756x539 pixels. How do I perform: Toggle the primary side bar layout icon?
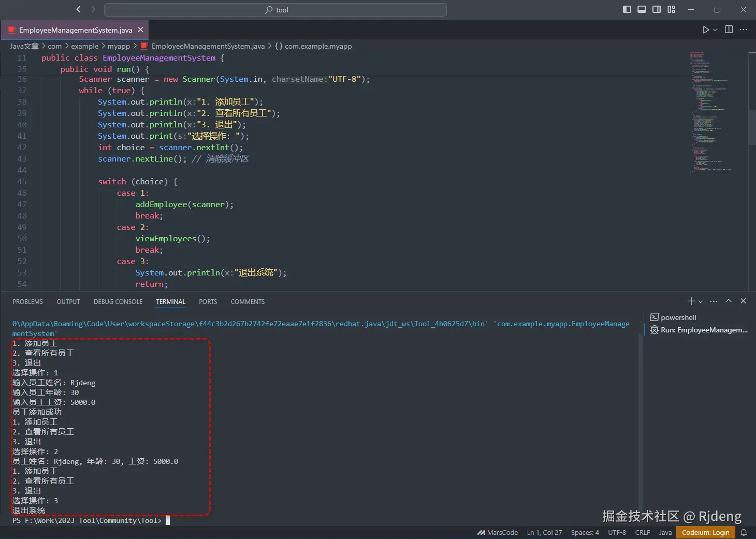(627, 9)
